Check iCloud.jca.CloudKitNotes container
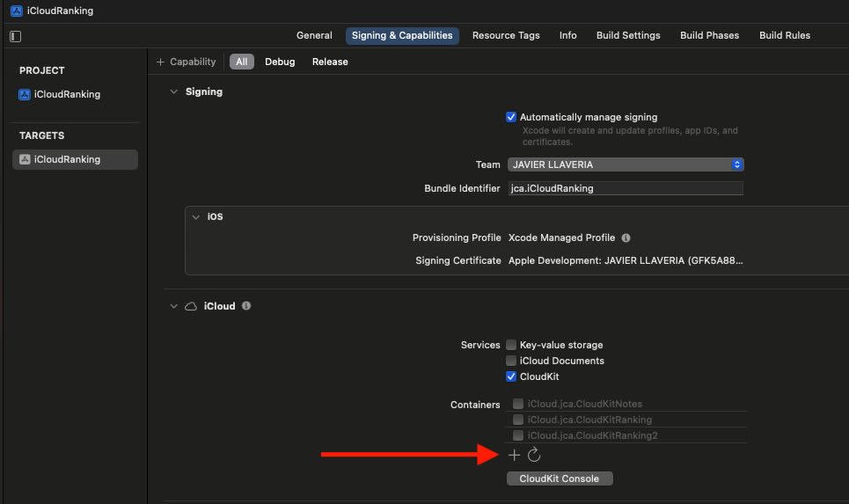This screenshot has height=504, width=849. pos(518,404)
